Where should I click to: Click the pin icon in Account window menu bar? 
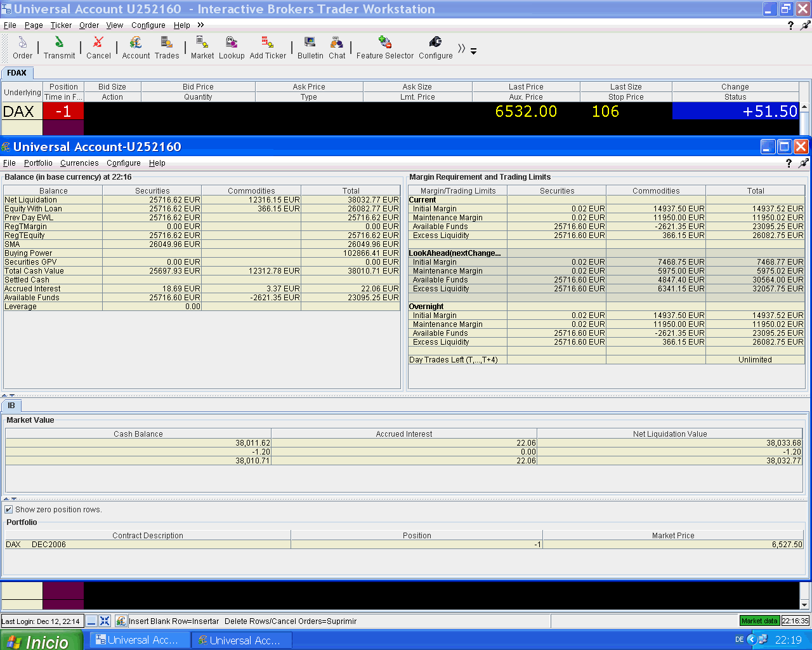pos(804,163)
